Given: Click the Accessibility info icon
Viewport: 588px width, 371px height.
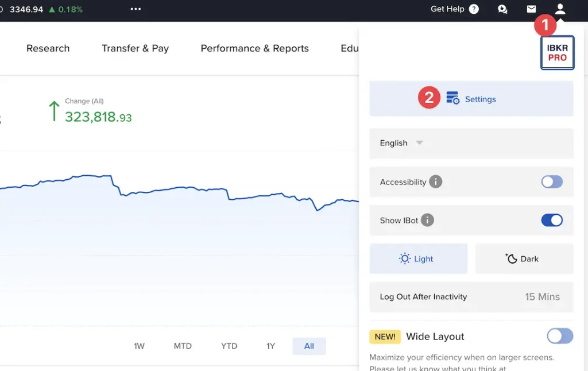Looking at the screenshot, I should (x=436, y=181).
